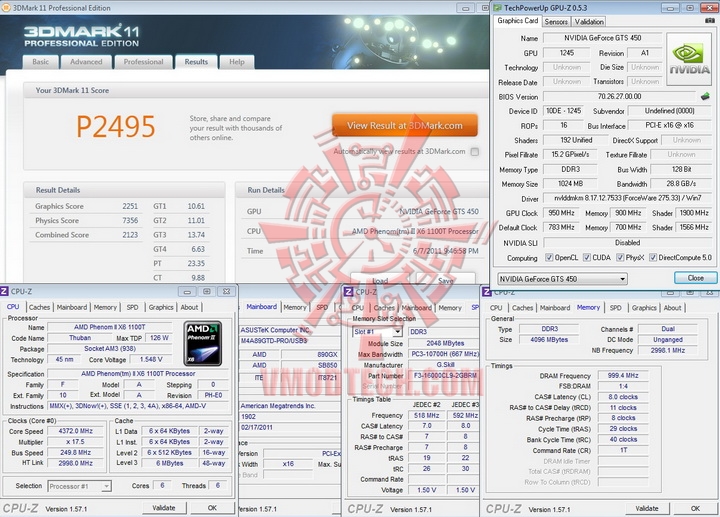This screenshot has height=517, width=720.
Task: Open Caches tab in the first CPU-Z window
Action: click(x=39, y=307)
